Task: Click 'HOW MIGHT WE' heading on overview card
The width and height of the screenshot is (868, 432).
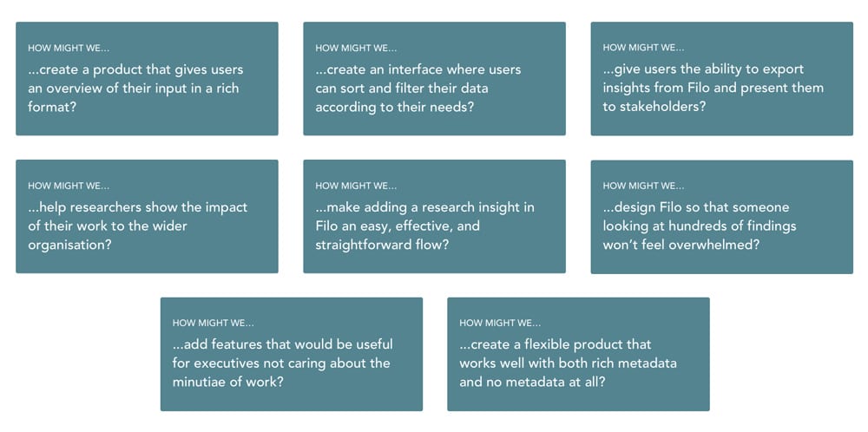Action: click(69, 48)
